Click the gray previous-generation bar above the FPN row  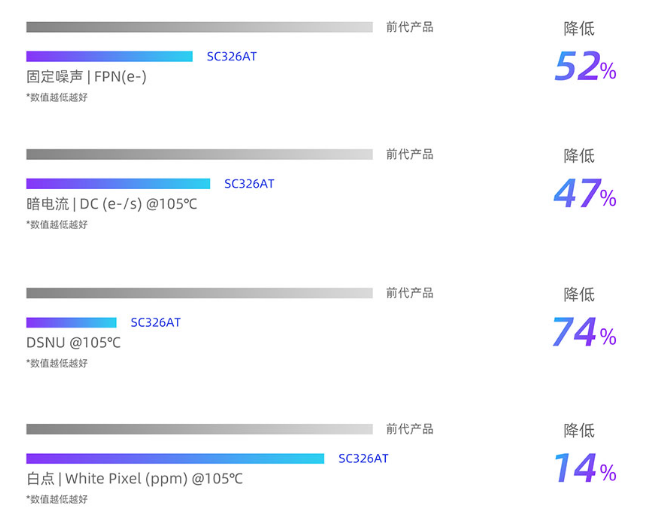click(x=199, y=27)
